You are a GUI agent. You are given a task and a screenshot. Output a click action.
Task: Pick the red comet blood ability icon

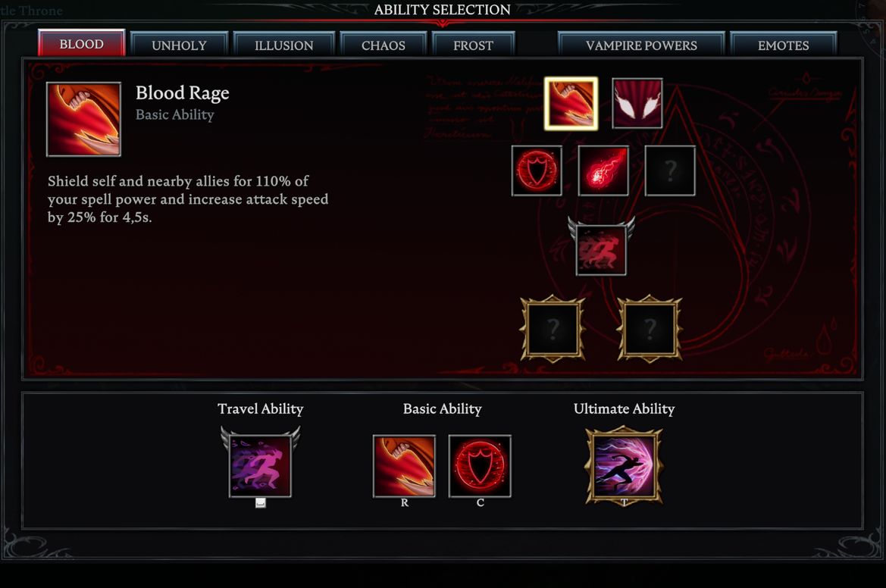[x=603, y=170]
